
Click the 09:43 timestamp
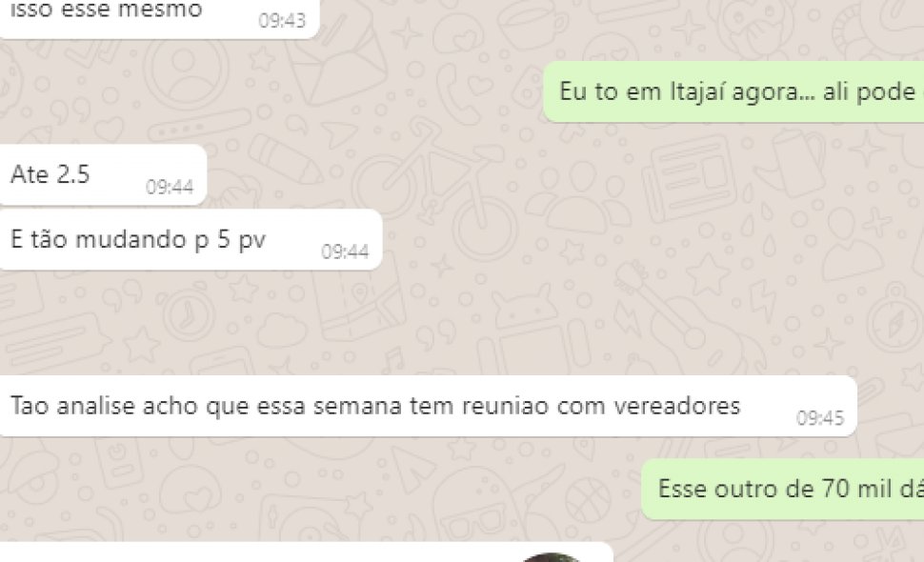[282, 21]
